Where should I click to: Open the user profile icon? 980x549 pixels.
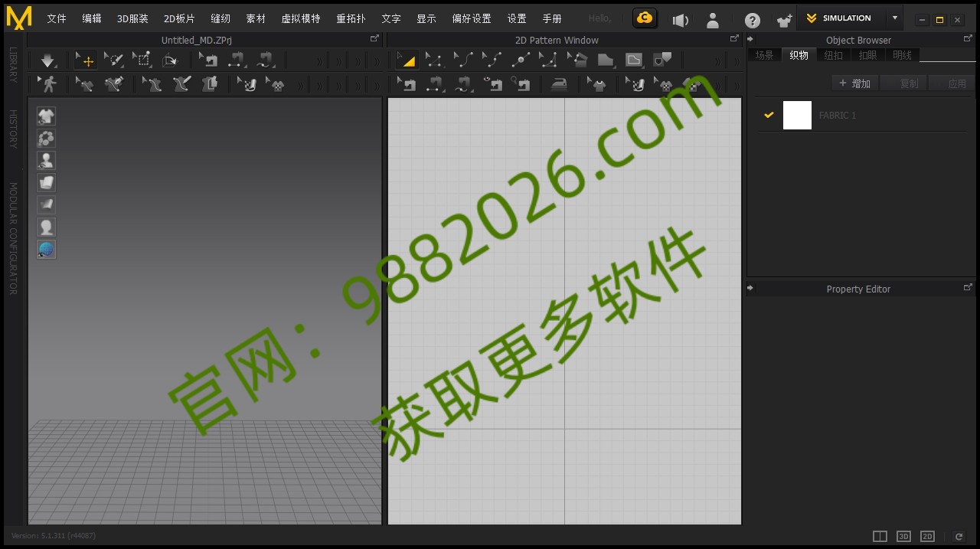pyautogui.click(x=713, y=21)
